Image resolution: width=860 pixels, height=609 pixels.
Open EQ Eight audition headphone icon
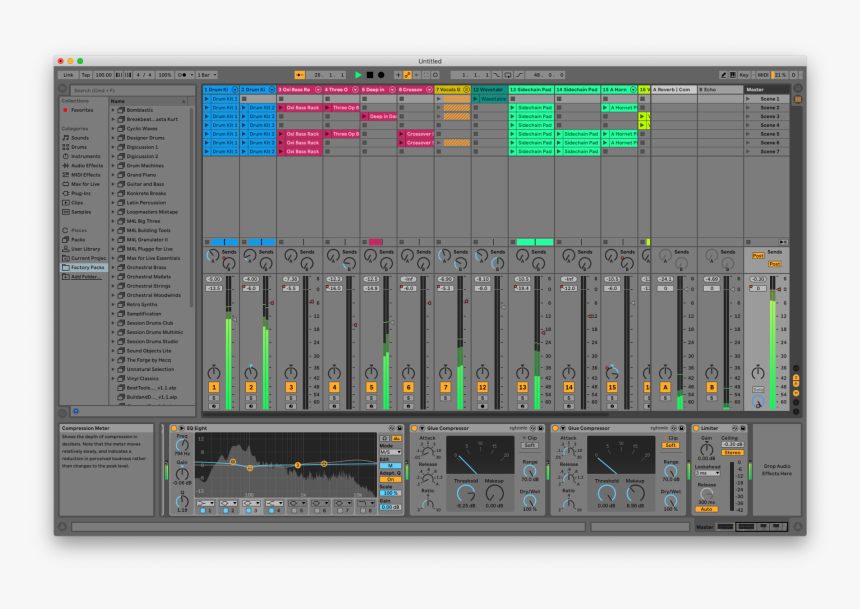click(384, 438)
